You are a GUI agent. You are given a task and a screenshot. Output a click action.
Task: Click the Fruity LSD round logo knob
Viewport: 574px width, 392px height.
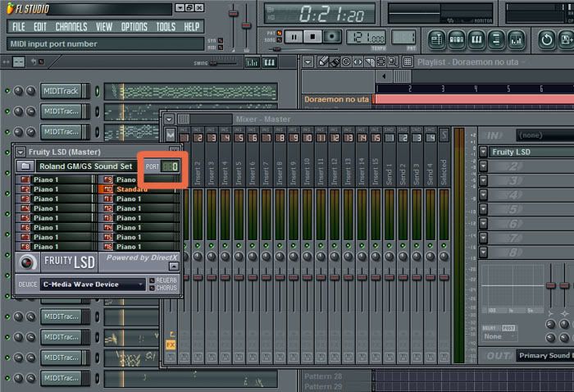click(27, 262)
